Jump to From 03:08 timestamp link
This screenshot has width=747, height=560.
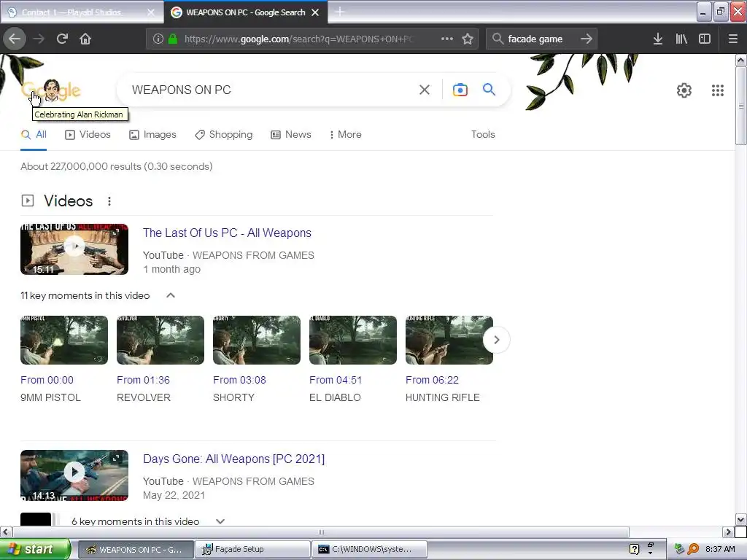point(239,380)
